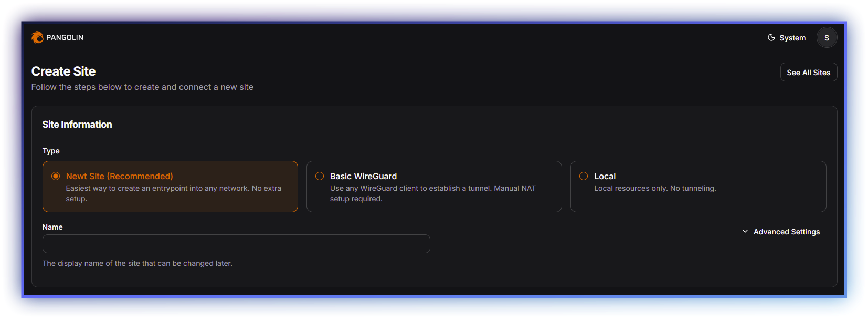868x319 pixels.
Task: Select the Local radio button
Action: 584,176
